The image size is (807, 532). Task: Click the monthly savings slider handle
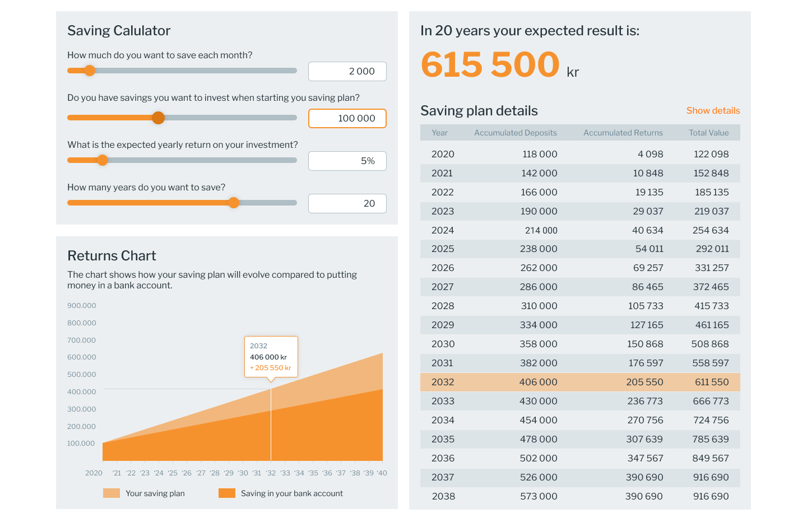[x=90, y=71]
